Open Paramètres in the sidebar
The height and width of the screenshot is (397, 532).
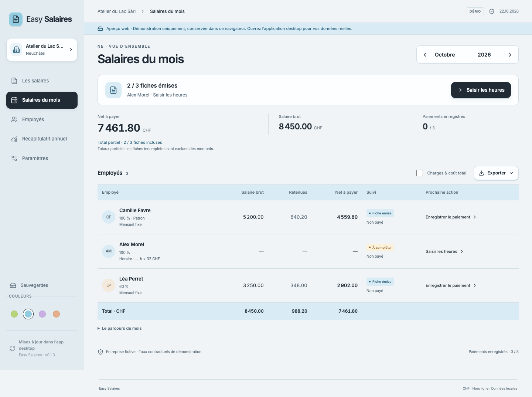pos(42,158)
